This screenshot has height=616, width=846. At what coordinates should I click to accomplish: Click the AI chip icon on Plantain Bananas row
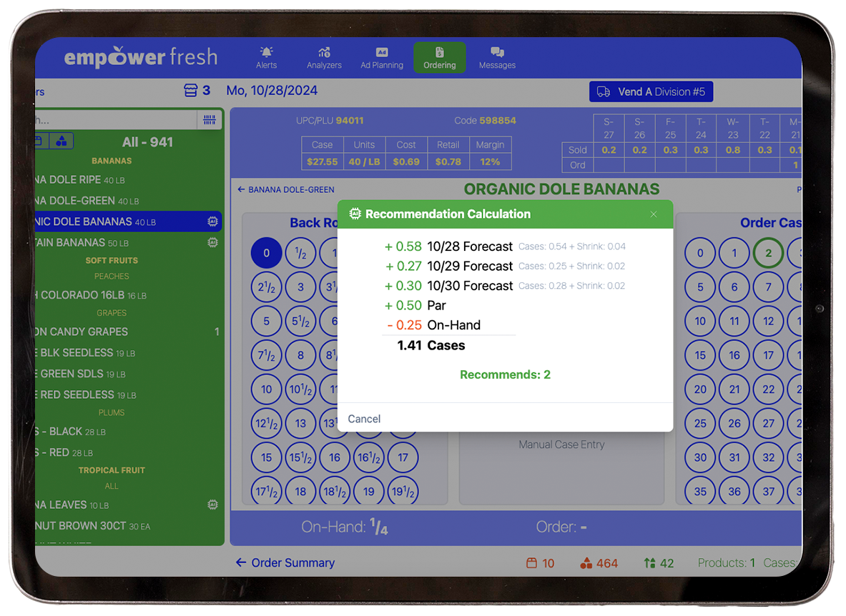tap(212, 242)
